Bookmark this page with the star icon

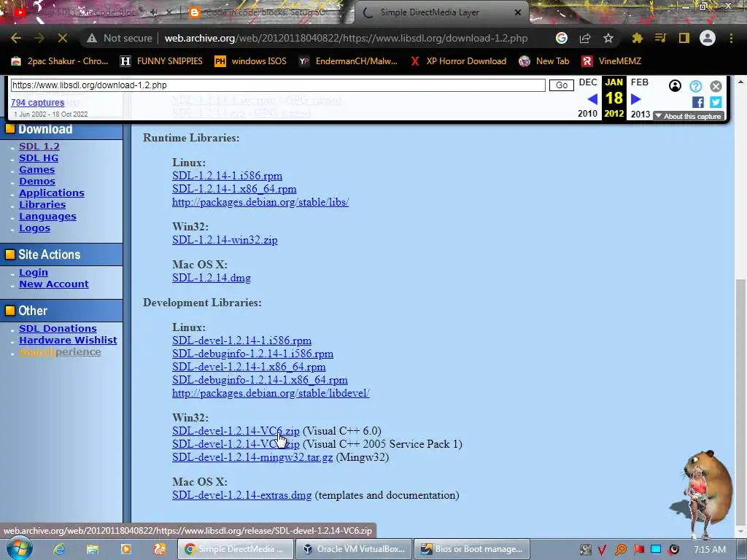pos(608,38)
